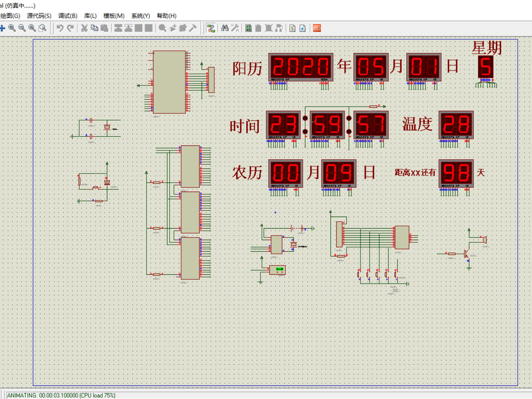Click the 农历 label text

[247, 173]
